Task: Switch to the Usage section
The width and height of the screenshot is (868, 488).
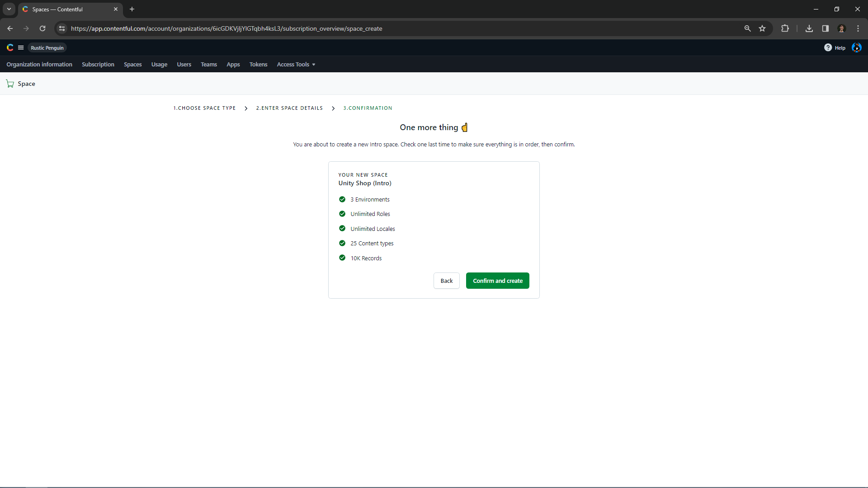Action: (159, 64)
